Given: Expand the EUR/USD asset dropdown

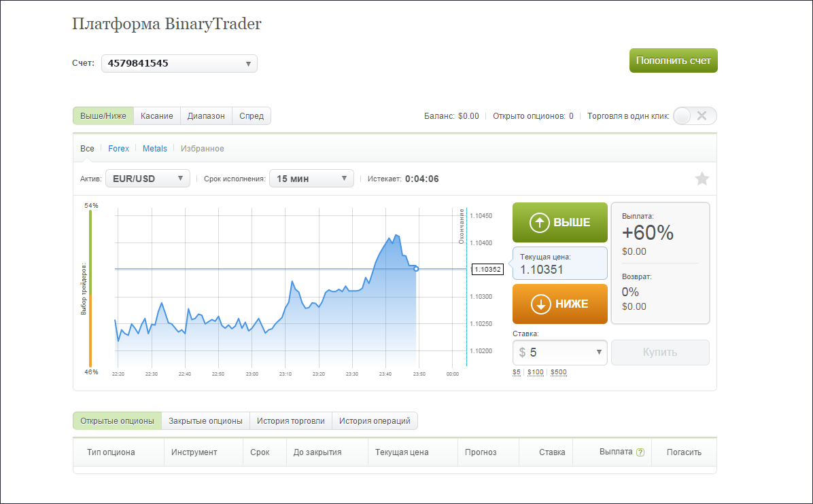Looking at the screenshot, I should click(x=148, y=179).
